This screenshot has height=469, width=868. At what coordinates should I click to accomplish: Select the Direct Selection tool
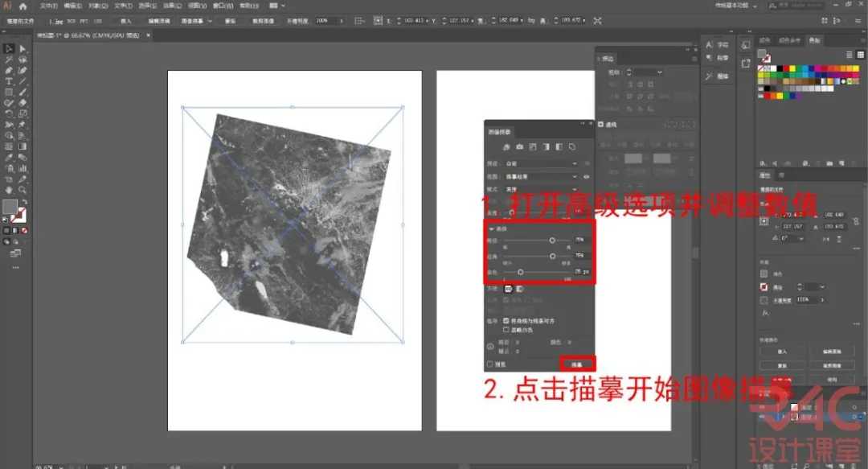pos(23,47)
